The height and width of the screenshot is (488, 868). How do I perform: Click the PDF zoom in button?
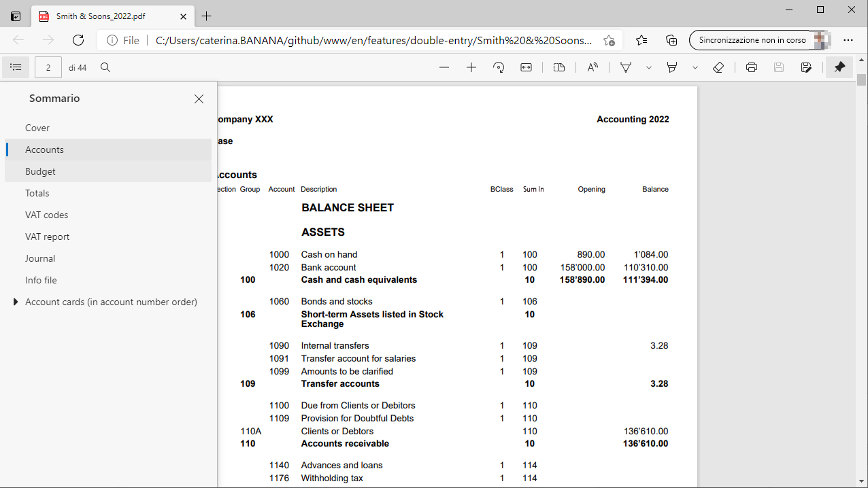click(471, 67)
